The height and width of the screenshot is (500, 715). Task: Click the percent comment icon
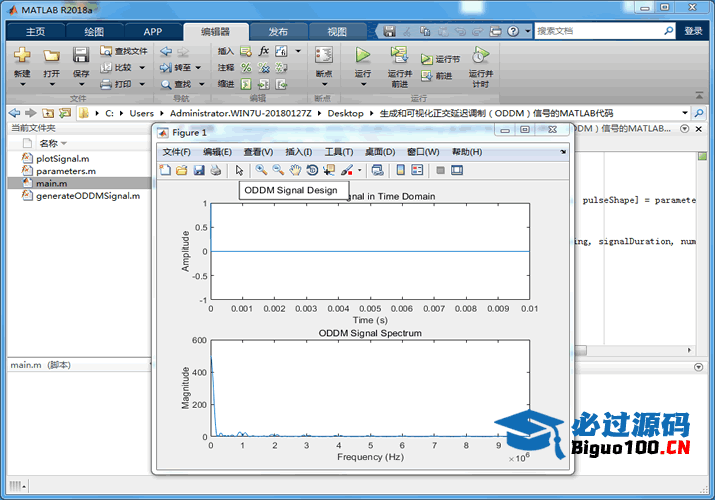pos(246,67)
